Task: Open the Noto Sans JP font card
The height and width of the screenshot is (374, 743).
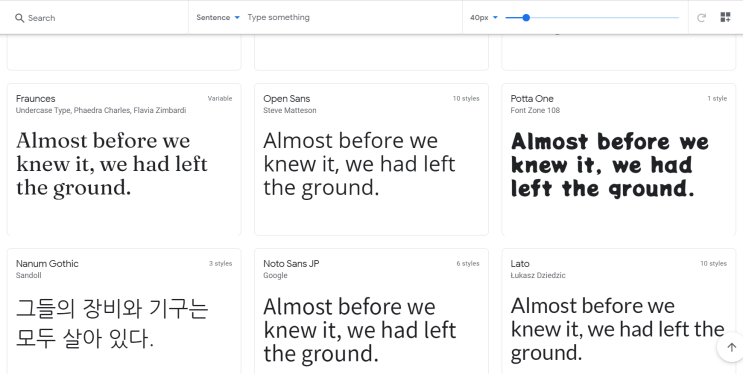Action: click(372, 311)
